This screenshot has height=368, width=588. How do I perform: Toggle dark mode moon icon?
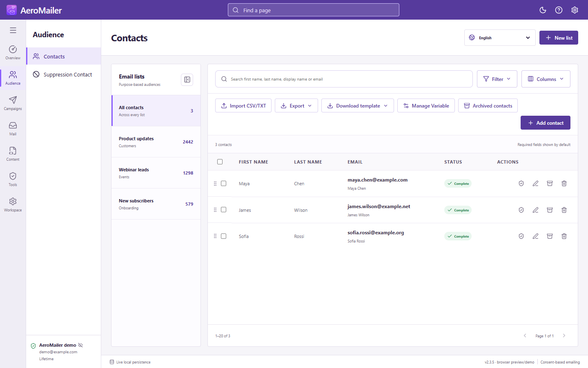click(543, 10)
